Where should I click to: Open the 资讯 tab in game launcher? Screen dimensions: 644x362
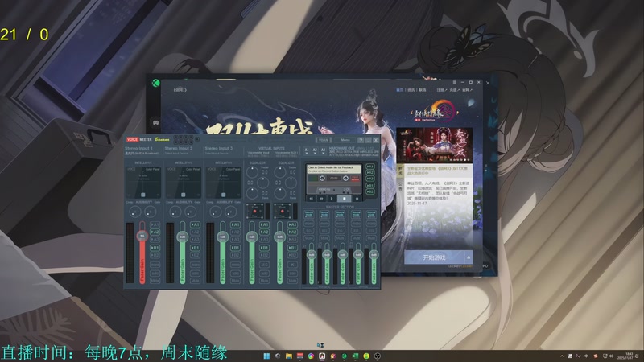[x=411, y=90]
